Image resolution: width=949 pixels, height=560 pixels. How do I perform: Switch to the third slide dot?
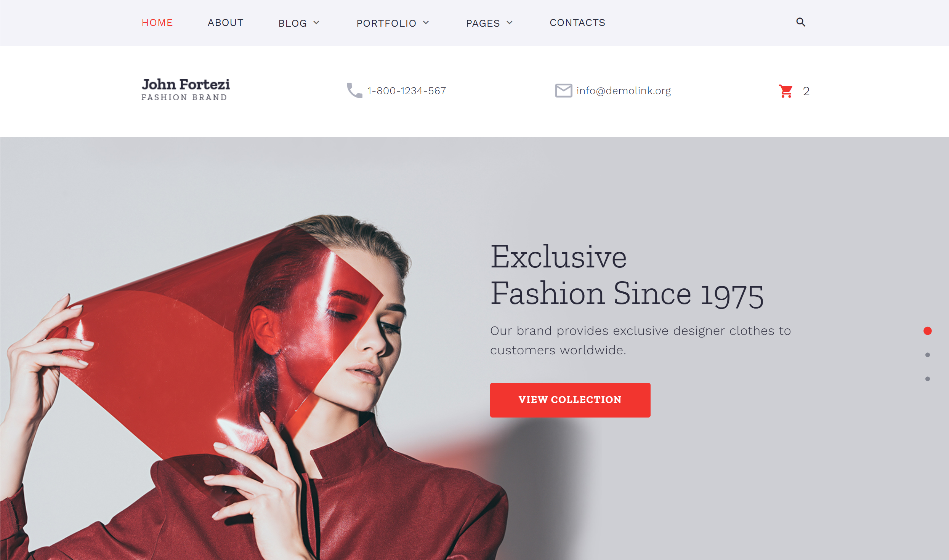[928, 379]
